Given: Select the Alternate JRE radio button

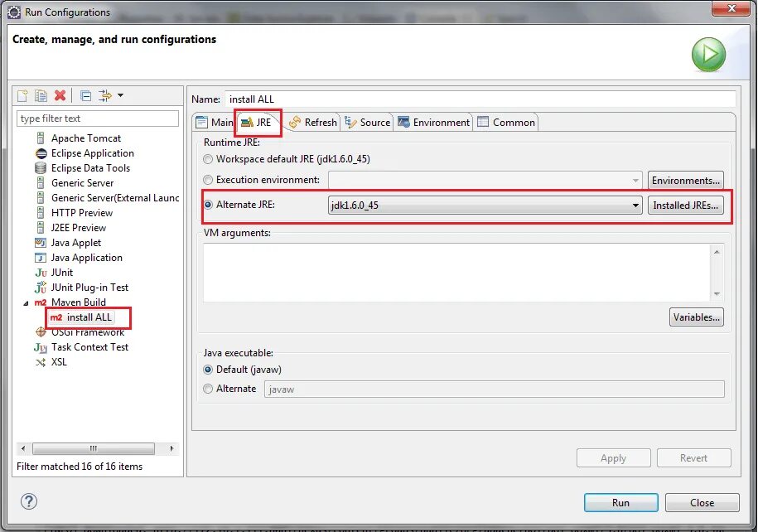Looking at the screenshot, I should click(x=208, y=205).
